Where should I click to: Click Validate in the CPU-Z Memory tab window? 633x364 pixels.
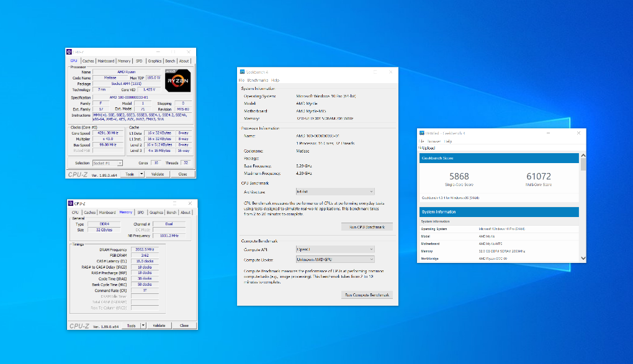(x=159, y=326)
